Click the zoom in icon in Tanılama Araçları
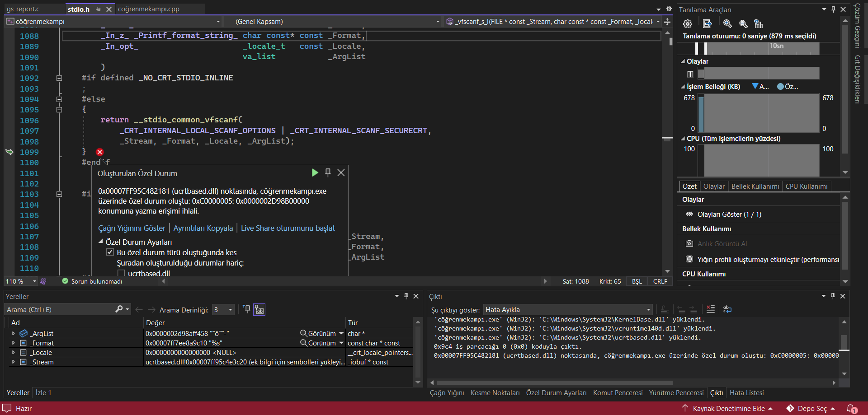The image size is (868, 415). [727, 24]
